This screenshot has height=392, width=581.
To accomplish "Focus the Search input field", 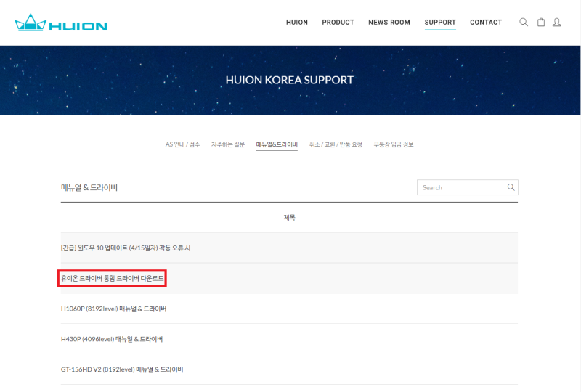I will pyautogui.click(x=467, y=187).
